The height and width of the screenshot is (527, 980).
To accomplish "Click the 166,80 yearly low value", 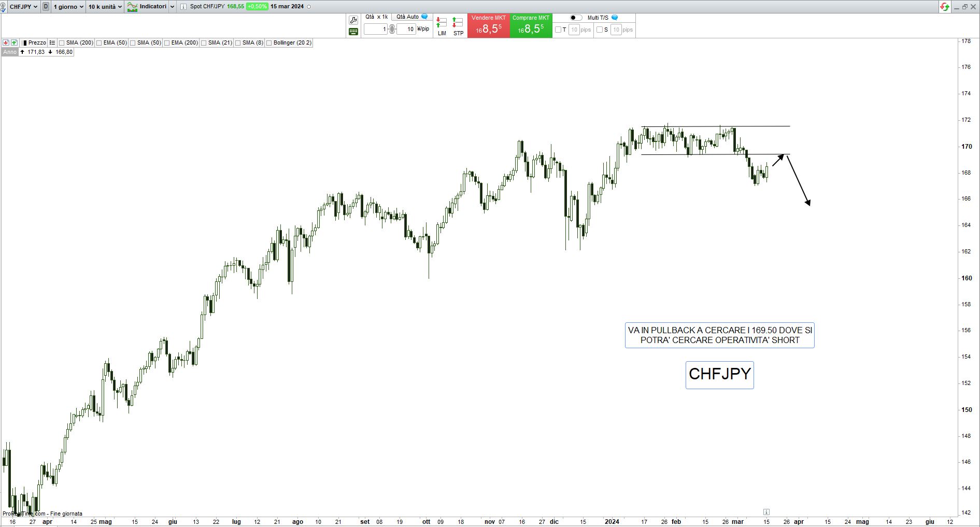I will (64, 52).
